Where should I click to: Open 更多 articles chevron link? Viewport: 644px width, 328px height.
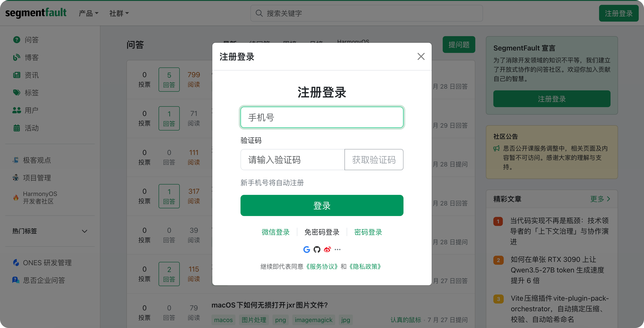[600, 199]
